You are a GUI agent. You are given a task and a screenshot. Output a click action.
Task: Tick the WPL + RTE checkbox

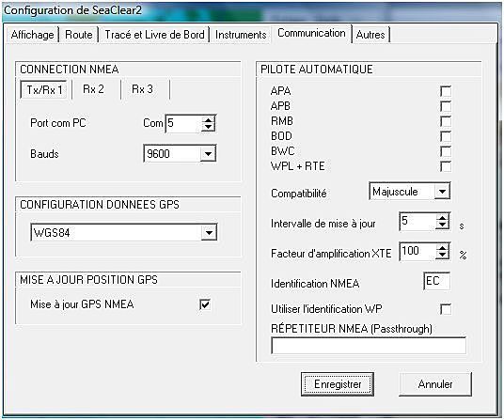coord(446,166)
